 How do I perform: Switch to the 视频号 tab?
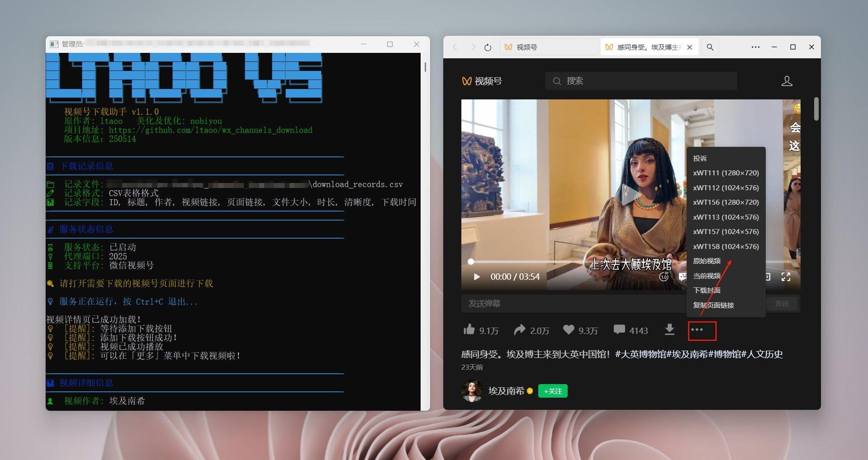pos(549,47)
